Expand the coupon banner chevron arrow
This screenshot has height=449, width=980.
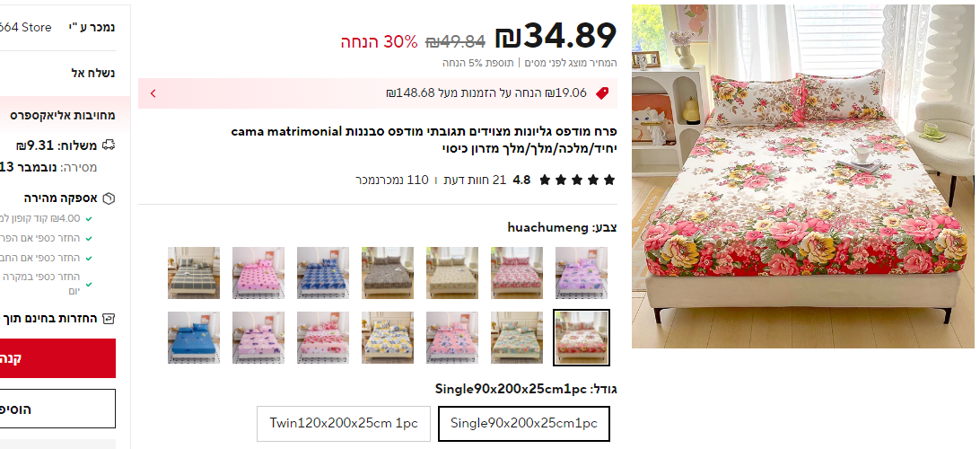click(x=153, y=93)
